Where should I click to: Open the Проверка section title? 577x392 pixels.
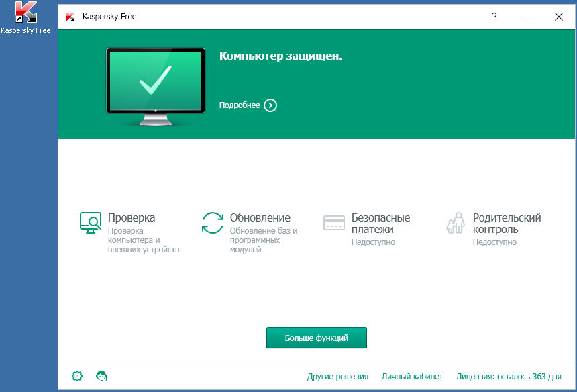click(x=132, y=218)
